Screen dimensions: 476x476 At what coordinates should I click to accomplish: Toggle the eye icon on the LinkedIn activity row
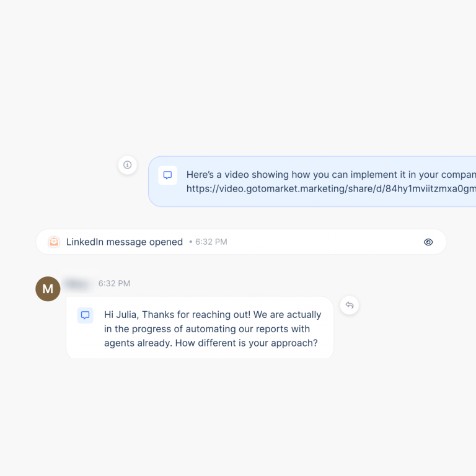tap(428, 242)
